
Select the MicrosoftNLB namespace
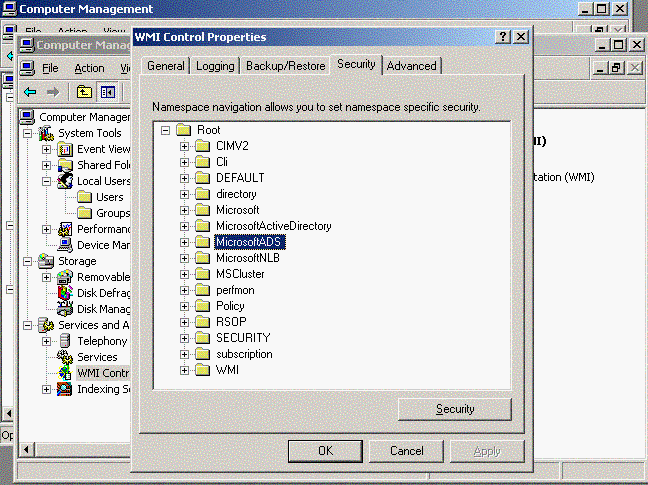[x=248, y=258]
